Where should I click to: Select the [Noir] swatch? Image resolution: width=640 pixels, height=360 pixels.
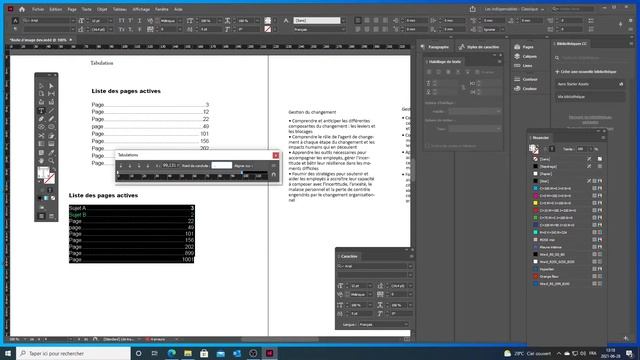[x=567, y=181]
